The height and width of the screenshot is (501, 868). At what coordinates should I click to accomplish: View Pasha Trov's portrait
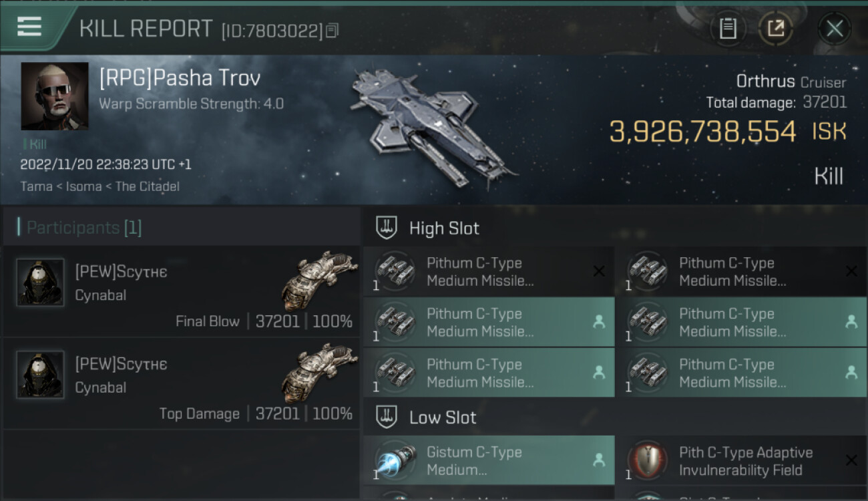pos(55,96)
